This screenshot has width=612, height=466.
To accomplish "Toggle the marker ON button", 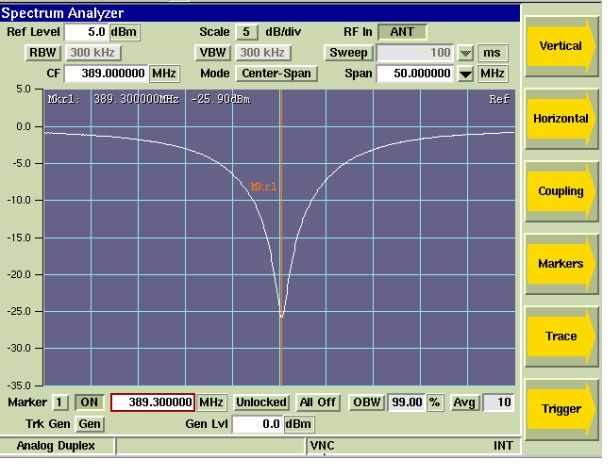I will 90,402.
